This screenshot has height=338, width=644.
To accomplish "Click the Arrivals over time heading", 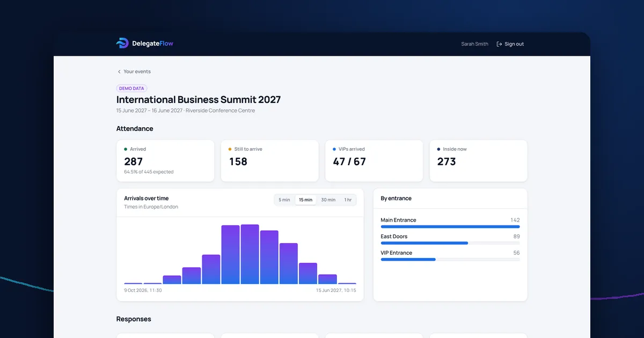I will pos(147,199).
